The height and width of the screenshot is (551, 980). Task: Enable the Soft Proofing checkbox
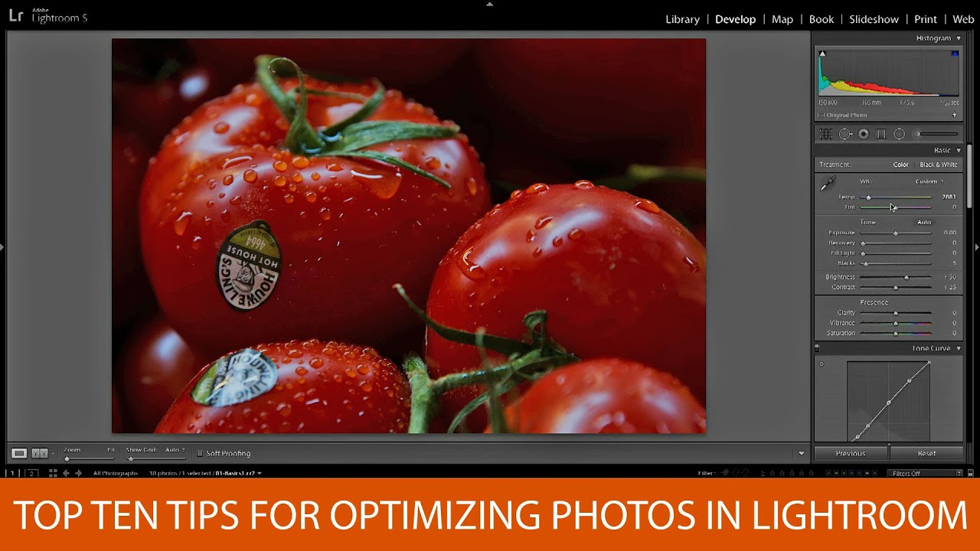coord(200,453)
